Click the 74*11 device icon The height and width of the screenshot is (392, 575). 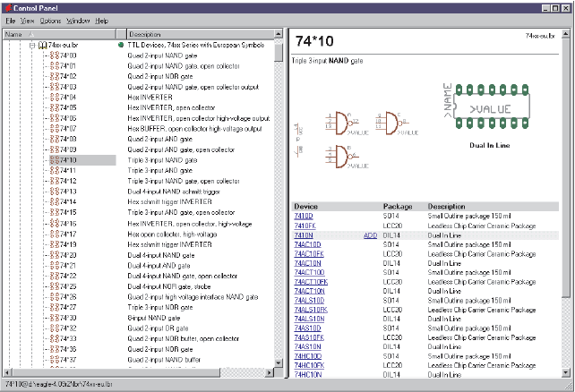pos(55,170)
